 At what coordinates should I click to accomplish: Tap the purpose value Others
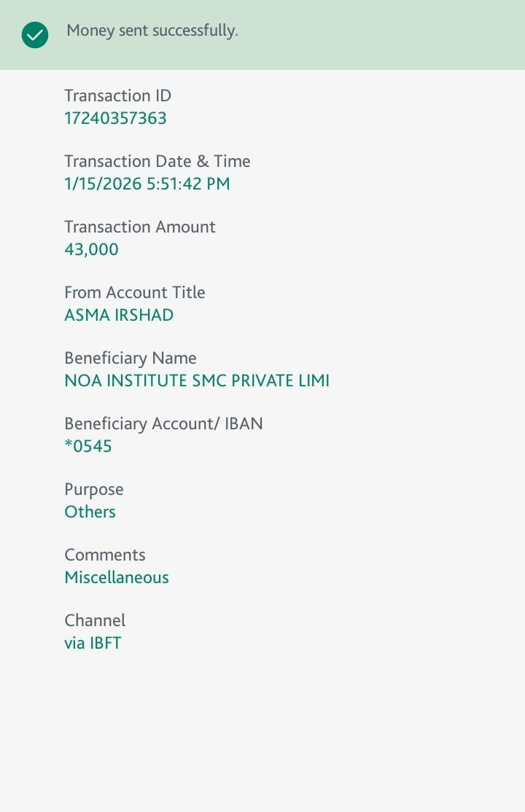[90, 512]
